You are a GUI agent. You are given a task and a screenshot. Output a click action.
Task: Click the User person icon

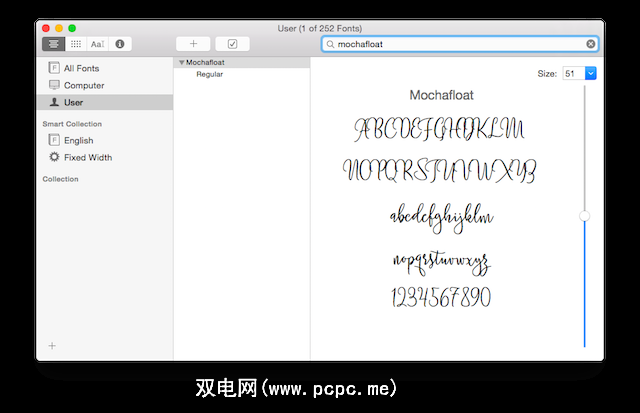[x=54, y=102]
